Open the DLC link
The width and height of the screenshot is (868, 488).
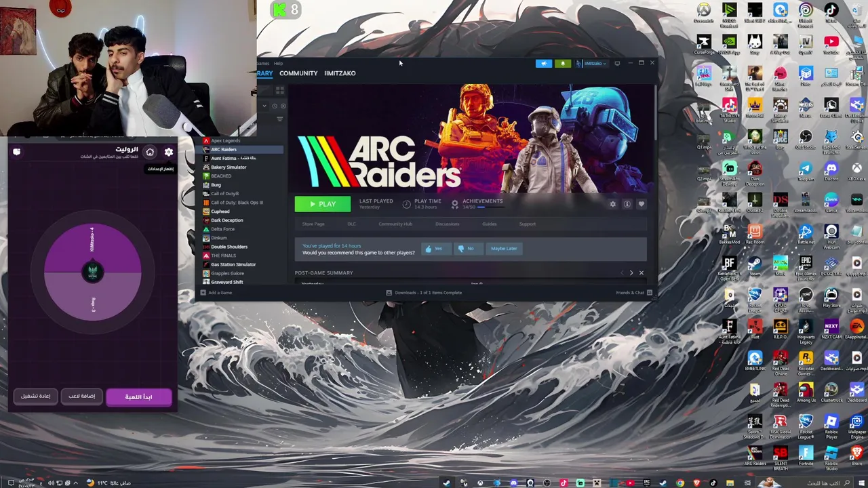click(x=351, y=224)
